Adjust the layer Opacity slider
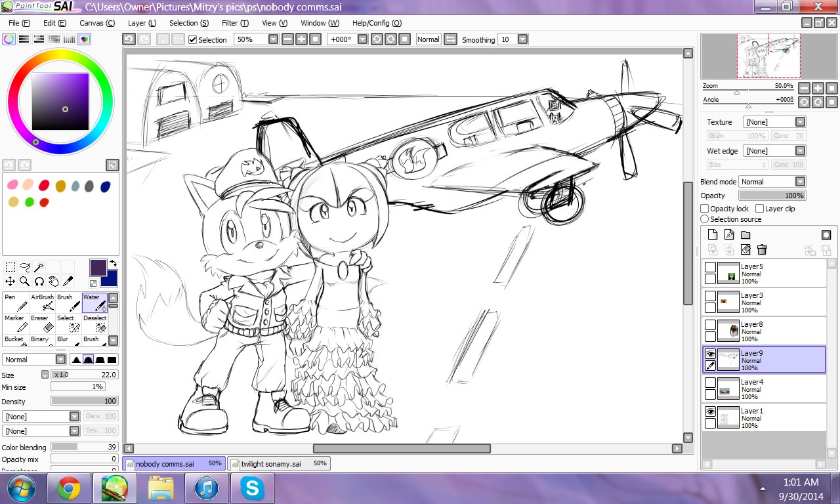This screenshot has height=504, width=840. click(x=772, y=196)
